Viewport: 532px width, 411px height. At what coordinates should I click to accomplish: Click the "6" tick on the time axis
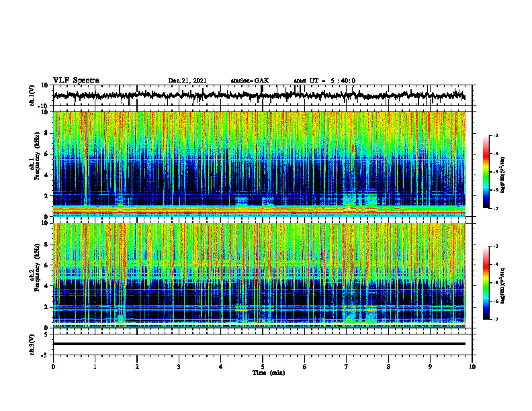[305, 367]
